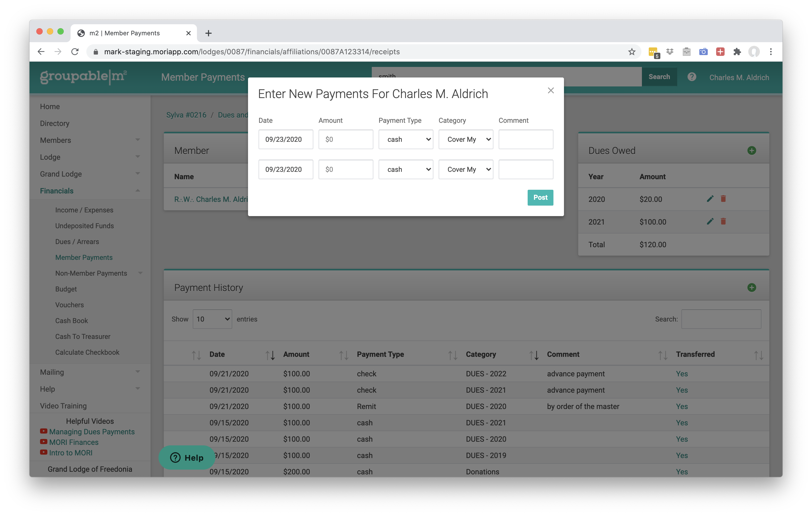
Task: Open Intro to MORI video link
Action: point(71,453)
